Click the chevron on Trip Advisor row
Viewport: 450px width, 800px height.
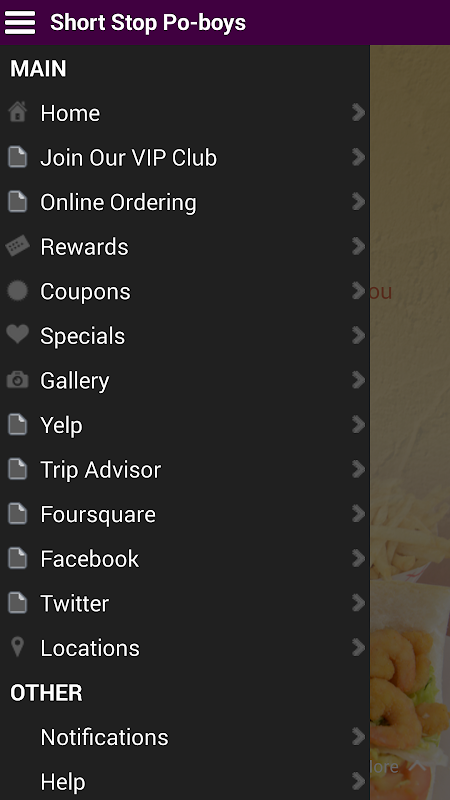tap(359, 469)
